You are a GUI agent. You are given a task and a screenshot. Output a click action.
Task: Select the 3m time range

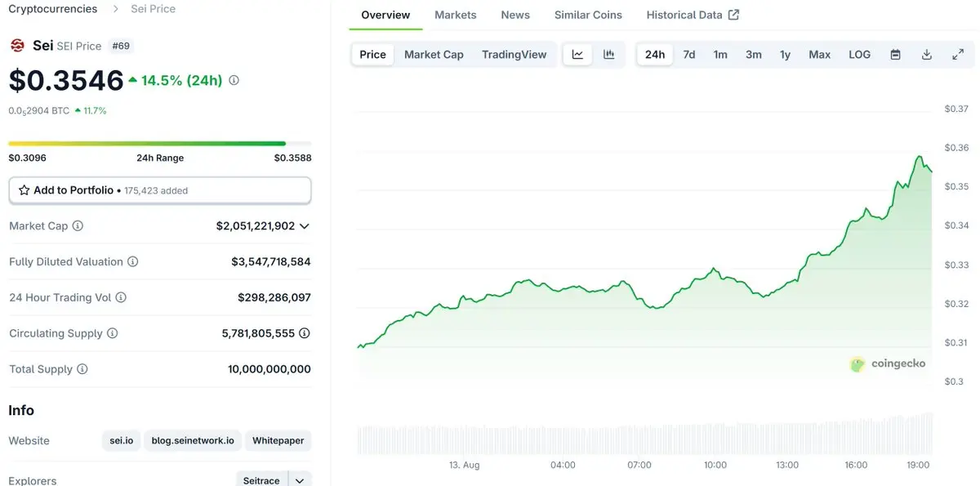tap(753, 55)
